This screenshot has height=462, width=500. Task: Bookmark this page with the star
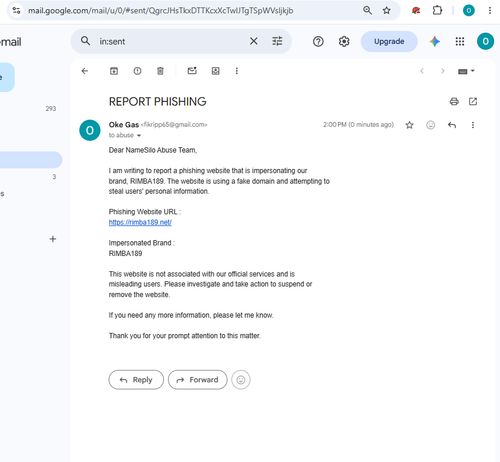(x=387, y=11)
